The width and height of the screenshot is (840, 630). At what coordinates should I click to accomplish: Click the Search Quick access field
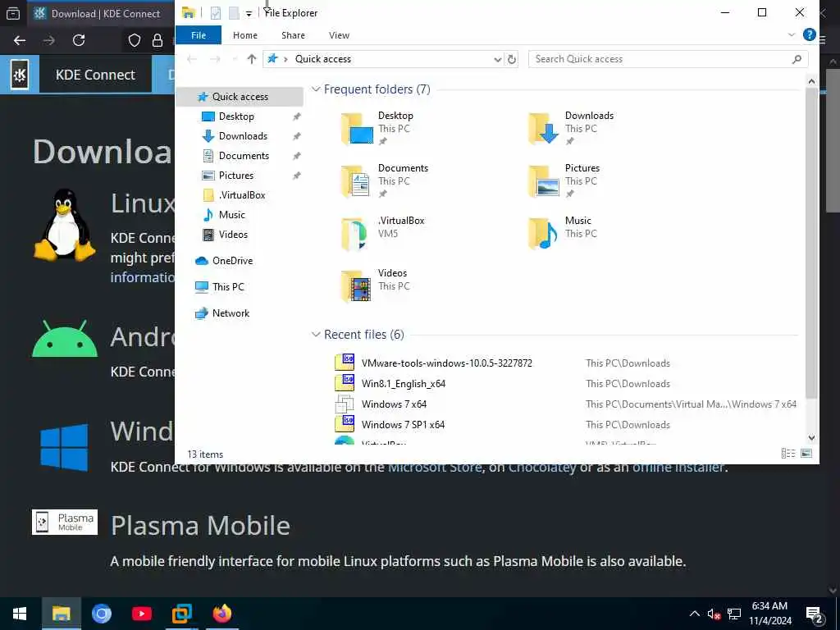(x=668, y=59)
